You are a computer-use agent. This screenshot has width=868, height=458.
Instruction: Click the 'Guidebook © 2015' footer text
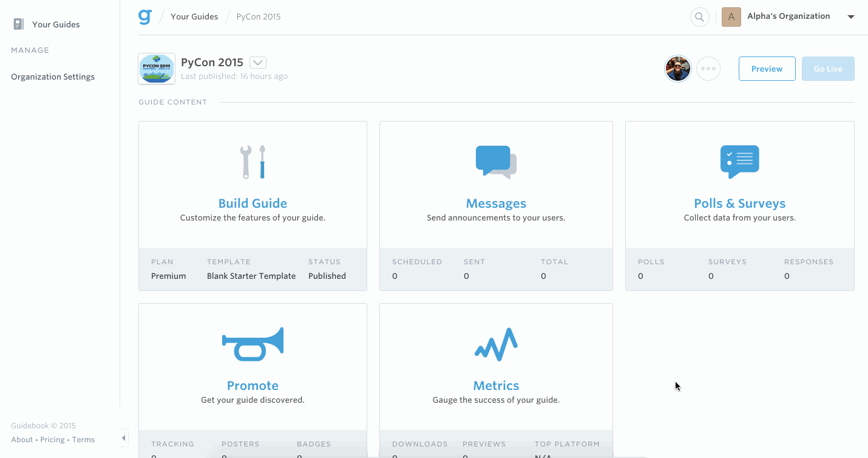43,426
